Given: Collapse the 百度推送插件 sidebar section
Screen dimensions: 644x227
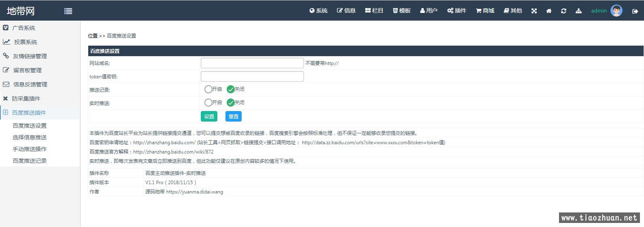Looking at the screenshot, I should click(x=29, y=113).
